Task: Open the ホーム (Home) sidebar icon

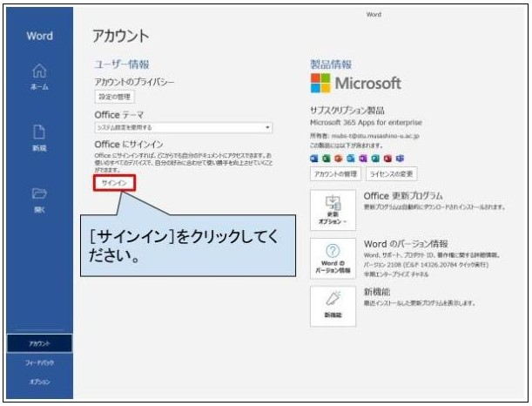Action: 39,77
